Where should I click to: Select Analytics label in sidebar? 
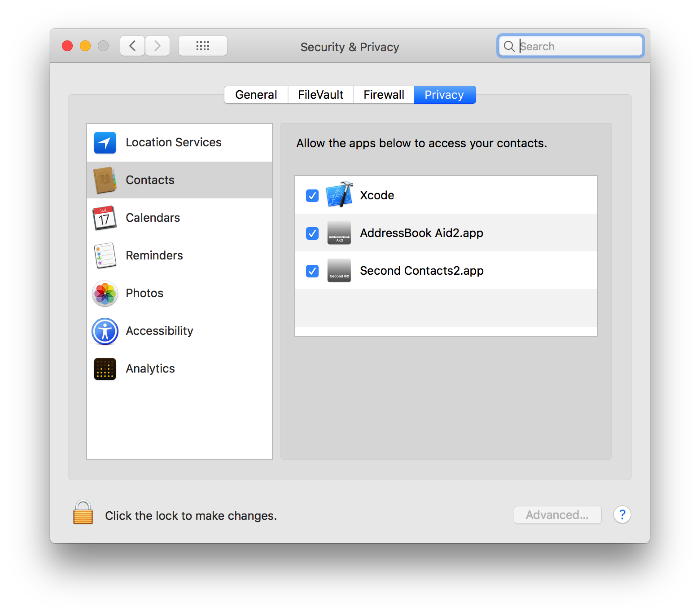(x=150, y=369)
